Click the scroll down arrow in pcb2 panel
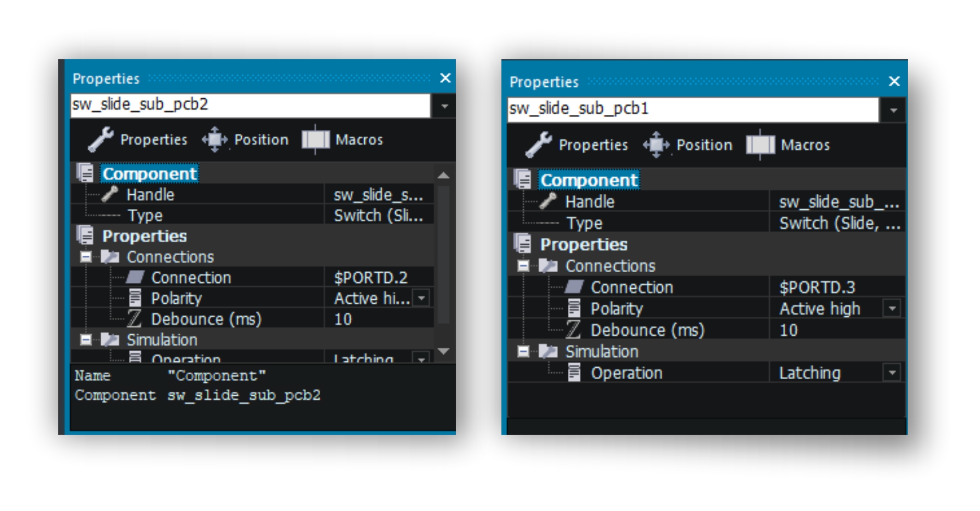This screenshot has width=980, height=511. 443,351
